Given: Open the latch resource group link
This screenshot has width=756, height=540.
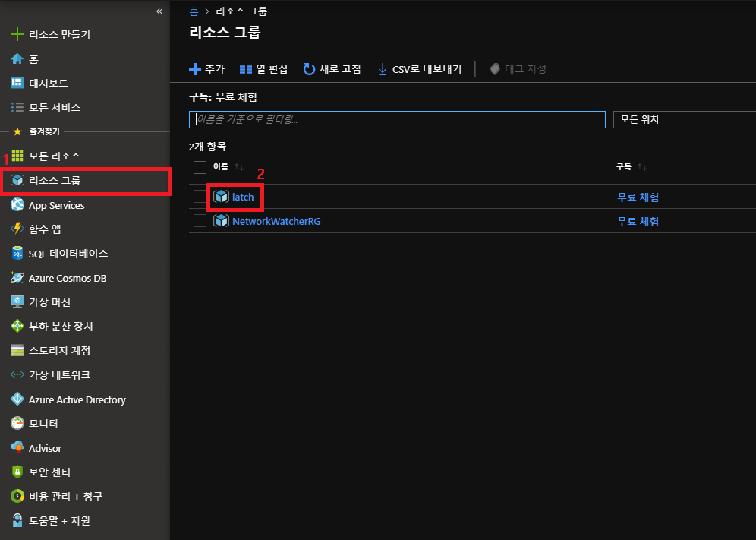Looking at the screenshot, I should point(243,197).
